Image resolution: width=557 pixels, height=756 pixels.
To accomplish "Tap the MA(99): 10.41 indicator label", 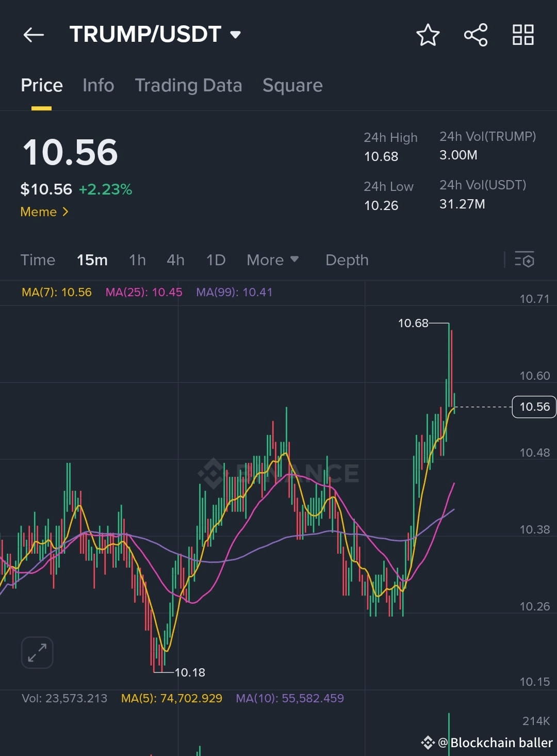I will click(x=234, y=292).
